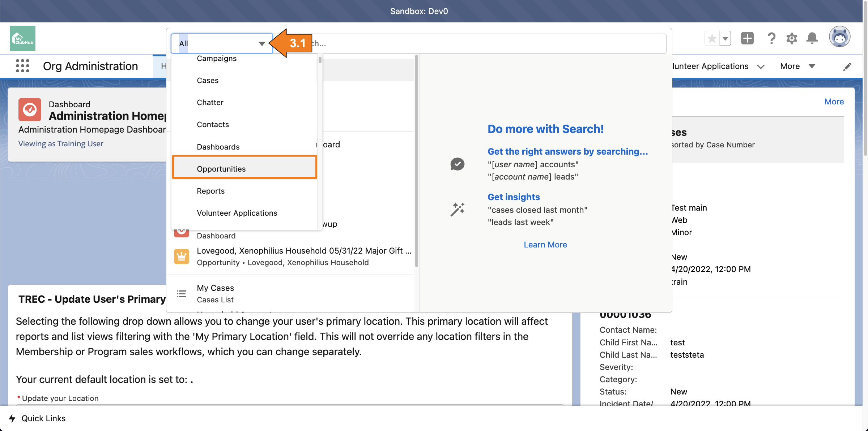Open the App Launcher grid icon
This screenshot has width=868, height=431.
pyautogui.click(x=22, y=66)
